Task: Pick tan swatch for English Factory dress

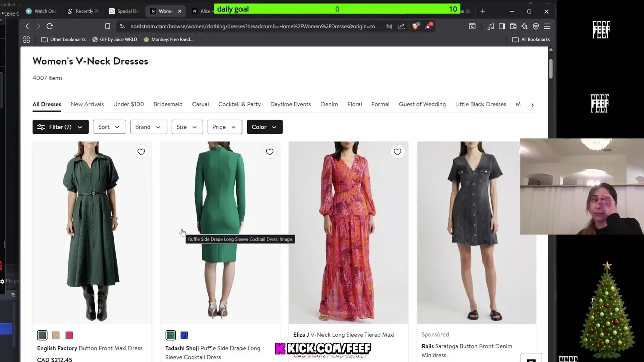Action: (x=56, y=335)
